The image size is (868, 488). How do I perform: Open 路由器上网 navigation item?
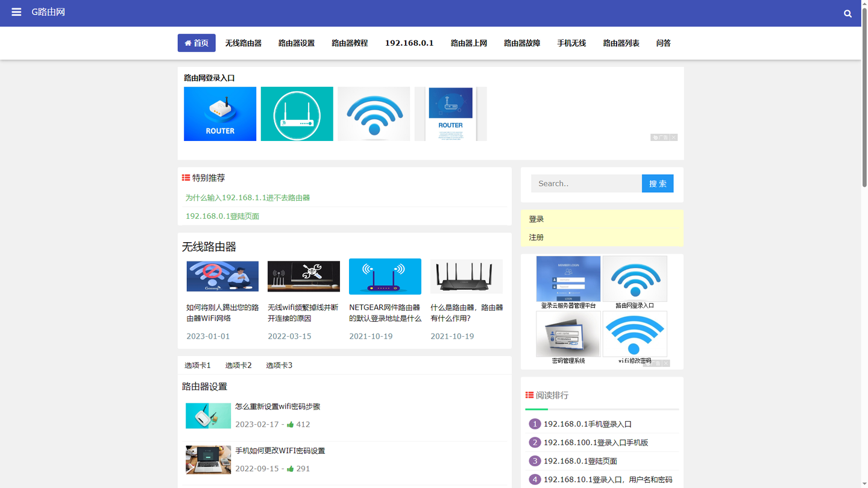point(469,43)
